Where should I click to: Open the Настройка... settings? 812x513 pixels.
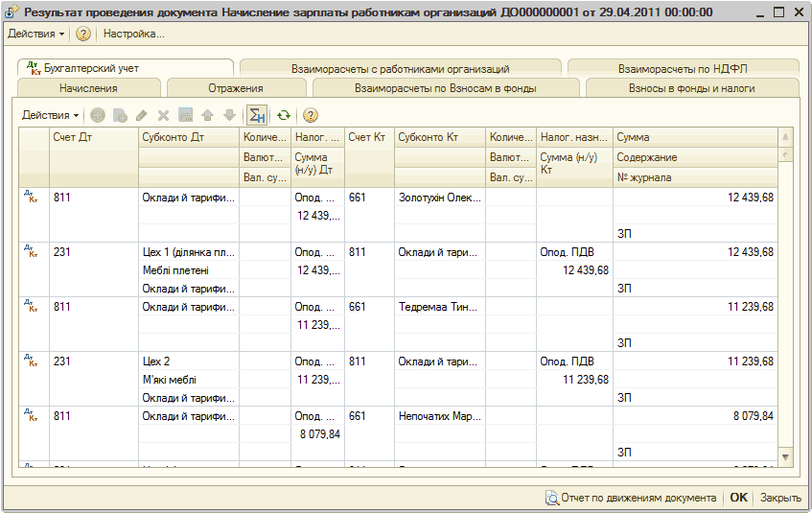click(134, 34)
